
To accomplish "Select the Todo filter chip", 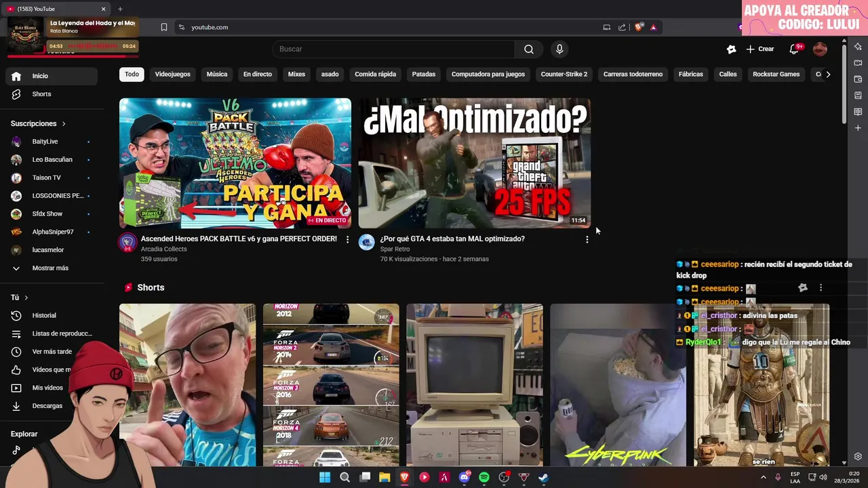I will (132, 74).
